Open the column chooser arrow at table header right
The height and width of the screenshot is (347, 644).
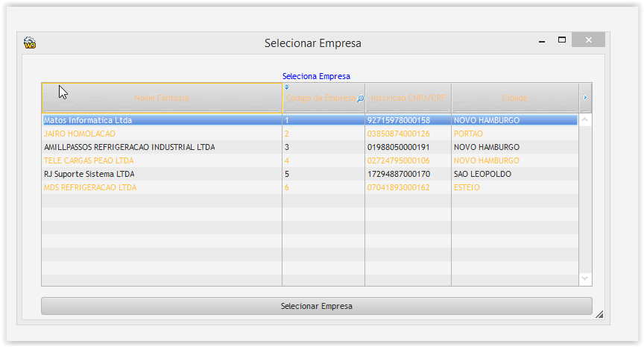tap(585, 98)
